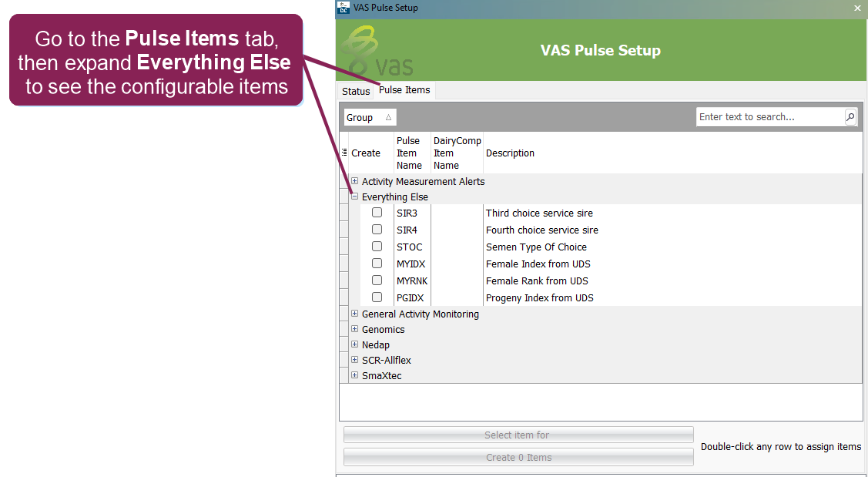
Task: Select the Pulse Items tab
Action: tap(404, 90)
